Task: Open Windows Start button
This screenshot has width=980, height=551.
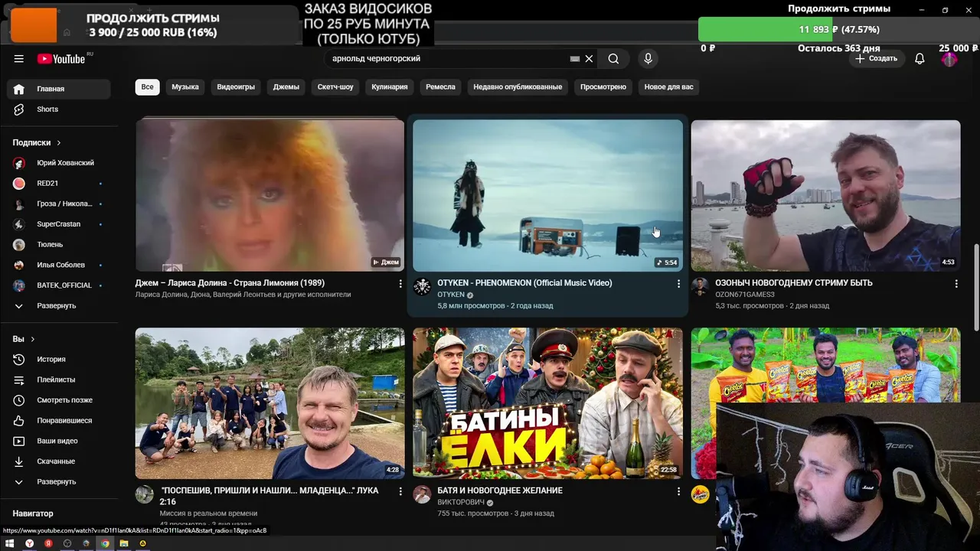Action: pos(10,543)
